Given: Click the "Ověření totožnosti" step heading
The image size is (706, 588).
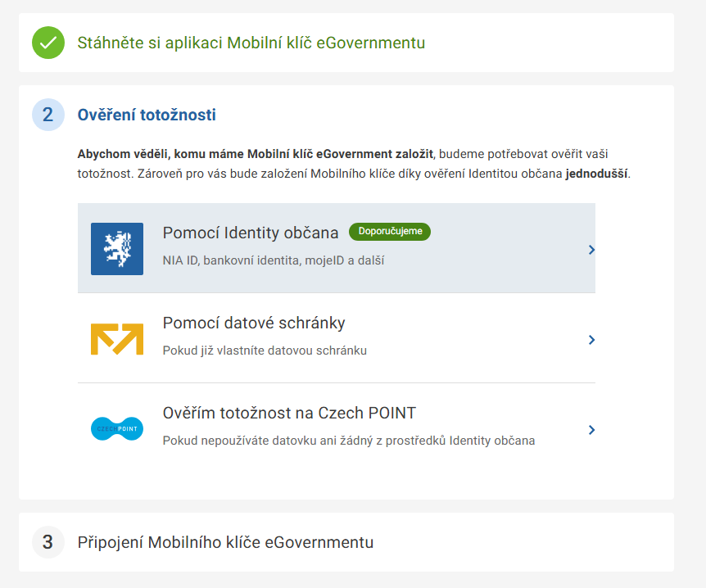Looking at the screenshot, I should 147,115.
